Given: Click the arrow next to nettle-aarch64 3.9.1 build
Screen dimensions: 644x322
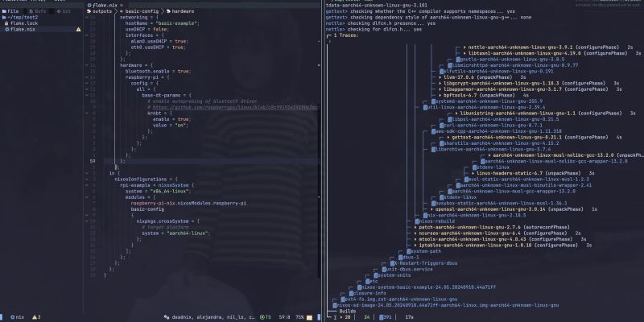Looking at the screenshot, I should point(464,47).
